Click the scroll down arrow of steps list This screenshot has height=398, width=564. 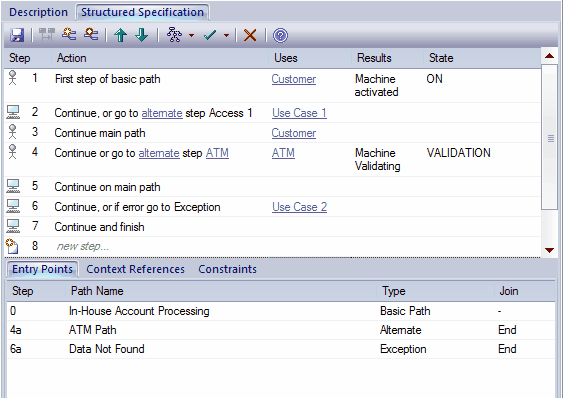tap(549, 250)
